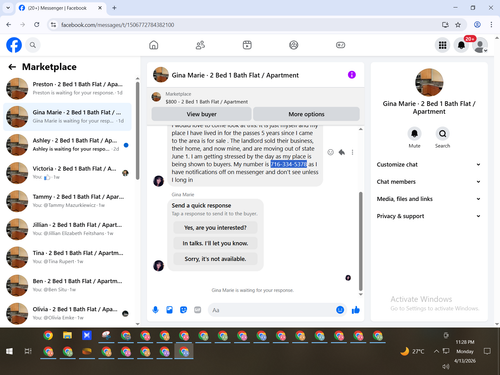The image size is (500, 375).
Task: Send quick response 'Sorry, it's not available.'
Action: (215, 259)
